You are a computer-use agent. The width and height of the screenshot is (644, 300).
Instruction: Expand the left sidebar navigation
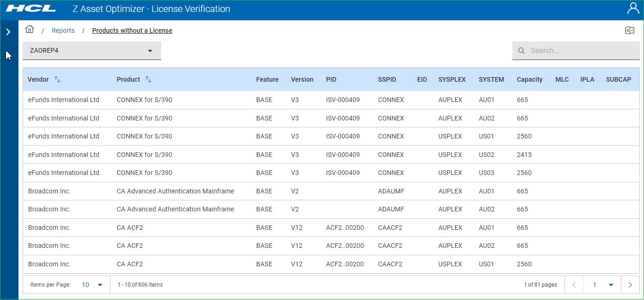pyautogui.click(x=8, y=32)
